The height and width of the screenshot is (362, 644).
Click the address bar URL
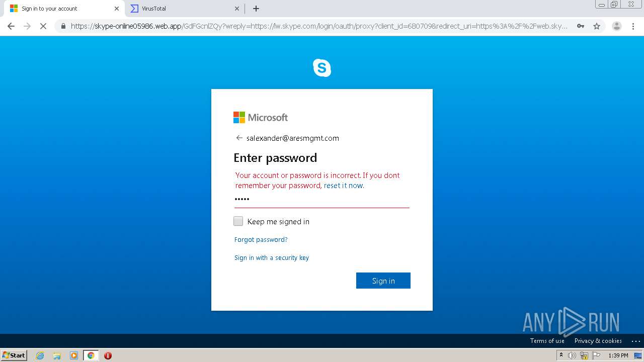(x=319, y=26)
